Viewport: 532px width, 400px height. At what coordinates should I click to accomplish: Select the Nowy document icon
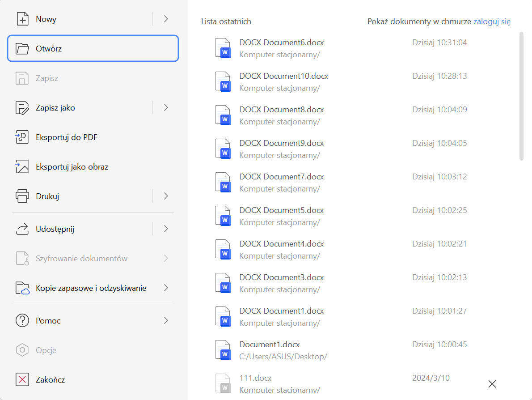click(x=22, y=19)
